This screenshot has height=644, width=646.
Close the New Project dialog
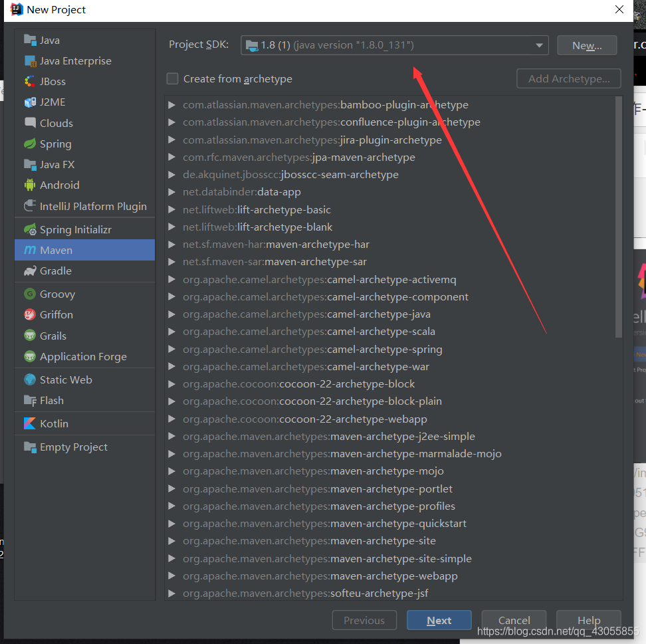tap(619, 9)
